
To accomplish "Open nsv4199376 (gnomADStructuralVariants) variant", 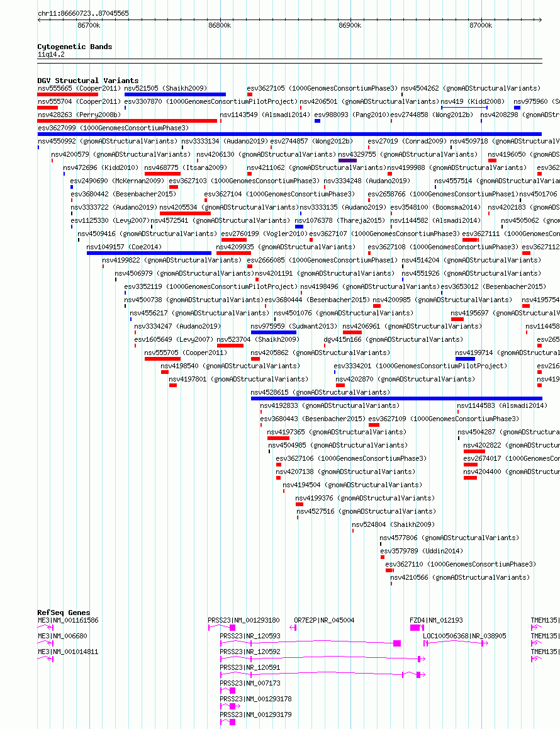I will pos(365,499).
